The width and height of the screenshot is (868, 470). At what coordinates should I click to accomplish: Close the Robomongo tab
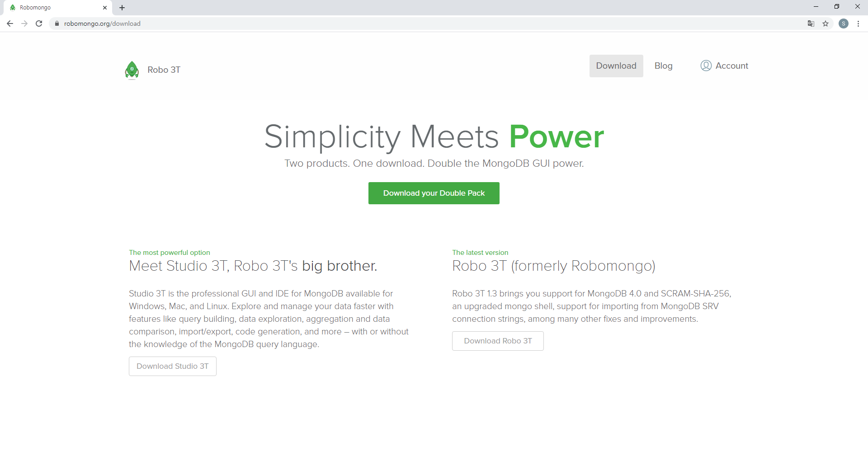[105, 8]
